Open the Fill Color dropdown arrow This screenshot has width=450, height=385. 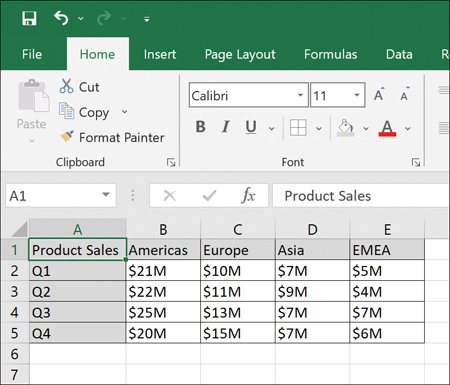point(366,128)
